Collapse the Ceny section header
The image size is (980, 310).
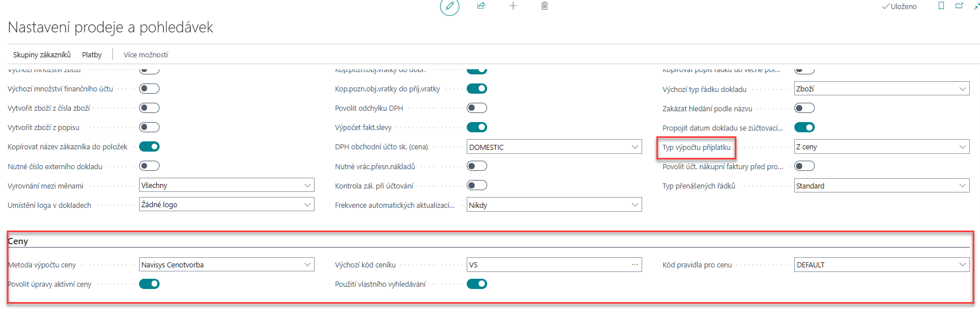pyautogui.click(x=18, y=241)
